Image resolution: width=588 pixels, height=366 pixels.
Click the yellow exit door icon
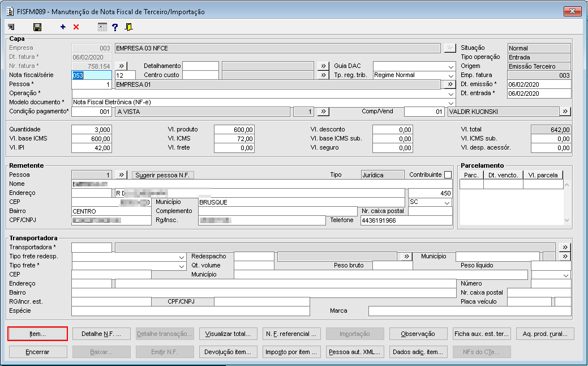(129, 27)
